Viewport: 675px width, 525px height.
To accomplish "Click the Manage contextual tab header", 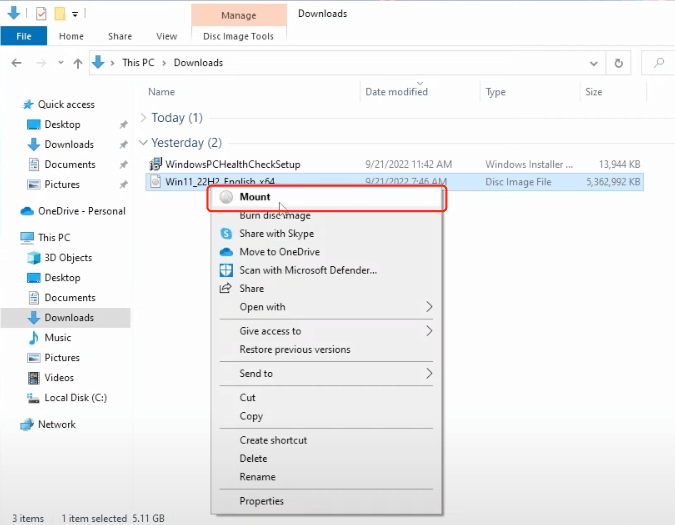I will 239,15.
